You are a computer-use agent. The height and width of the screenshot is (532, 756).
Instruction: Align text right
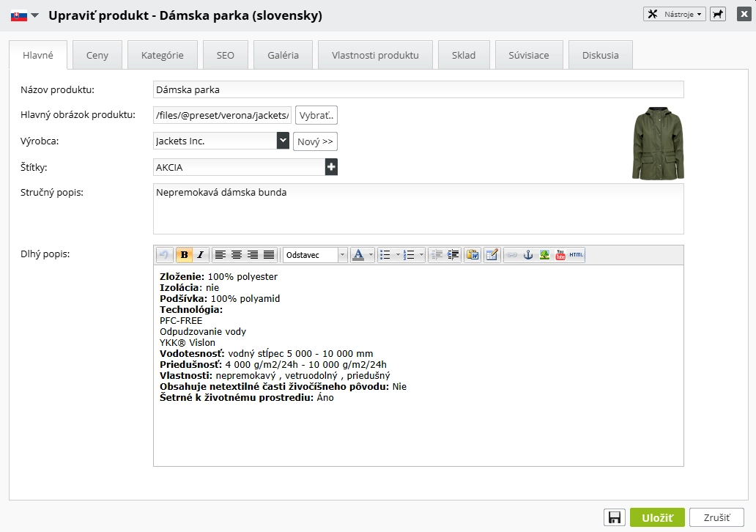[x=253, y=255]
